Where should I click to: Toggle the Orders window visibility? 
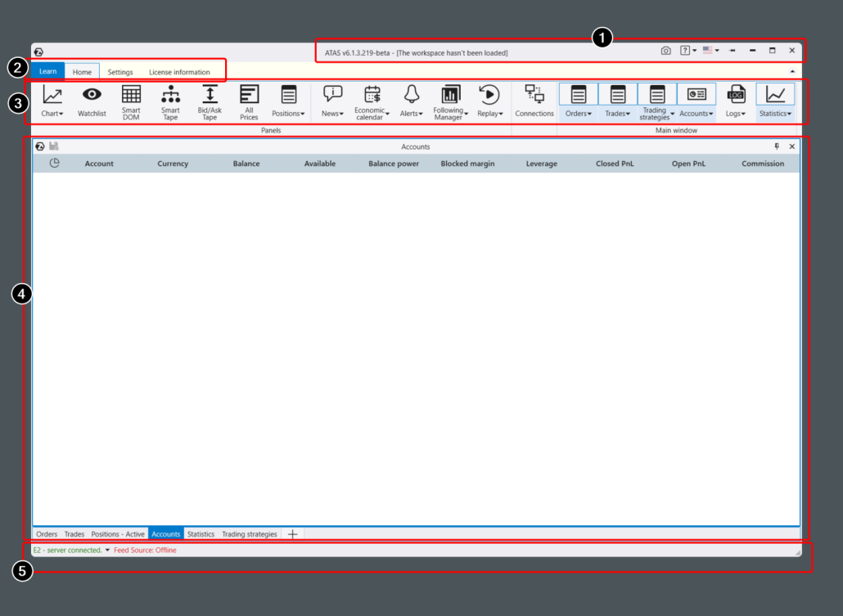pyautogui.click(x=577, y=101)
